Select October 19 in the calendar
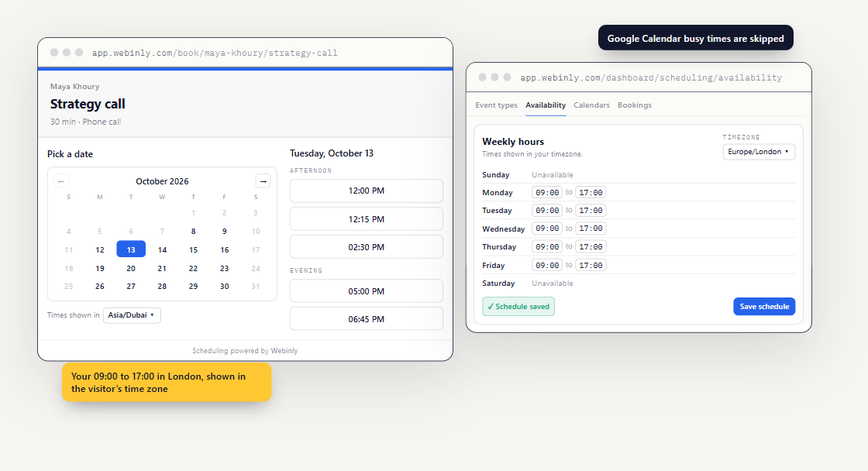The width and height of the screenshot is (868, 471). pos(100,269)
